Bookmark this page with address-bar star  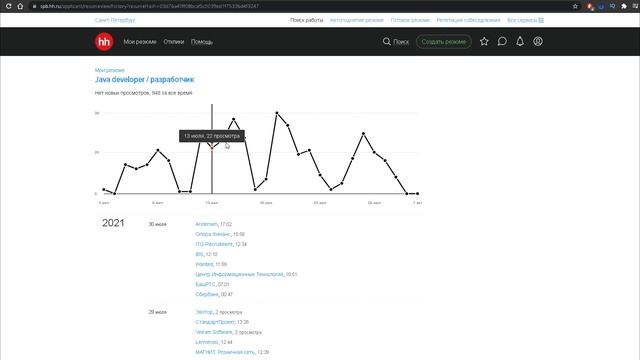(x=576, y=6)
